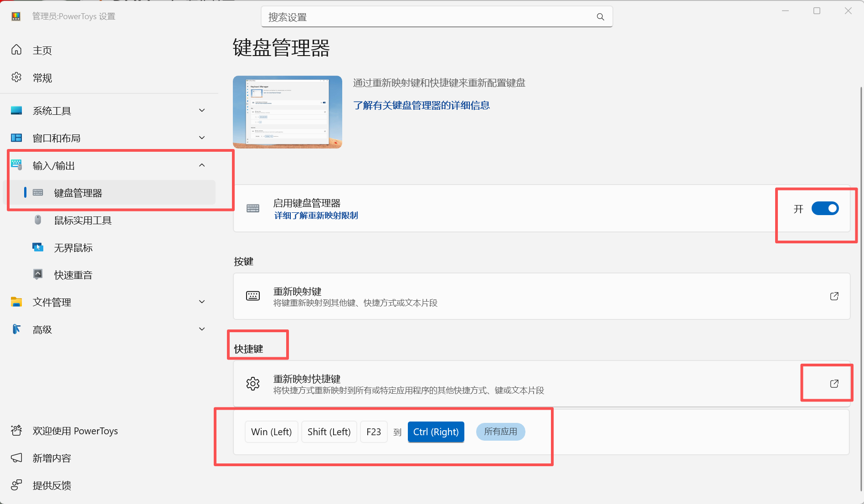Click the 重新映射键 card title
The width and height of the screenshot is (864, 504).
297,291
